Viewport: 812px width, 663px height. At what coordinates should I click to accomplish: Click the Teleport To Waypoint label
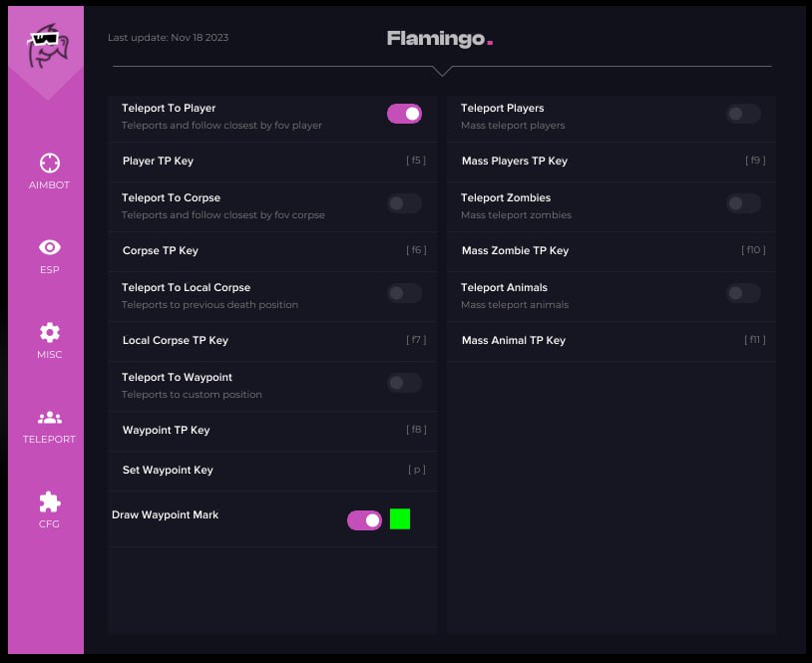click(177, 377)
